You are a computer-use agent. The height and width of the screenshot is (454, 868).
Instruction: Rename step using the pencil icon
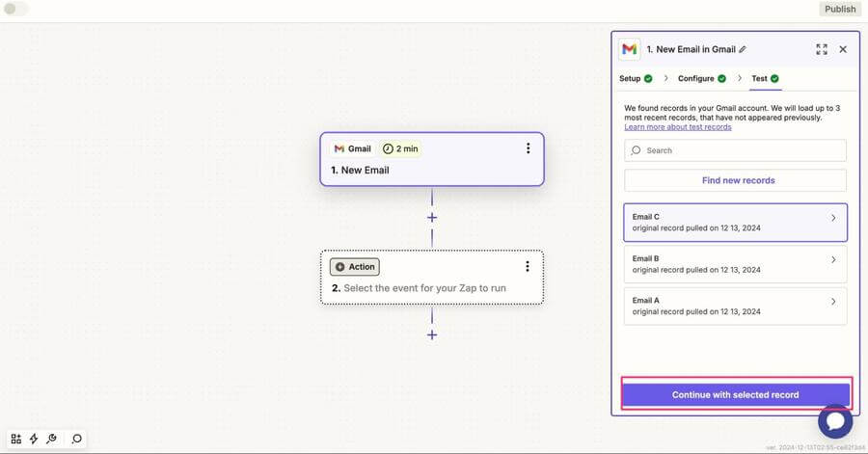[x=743, y=49]
